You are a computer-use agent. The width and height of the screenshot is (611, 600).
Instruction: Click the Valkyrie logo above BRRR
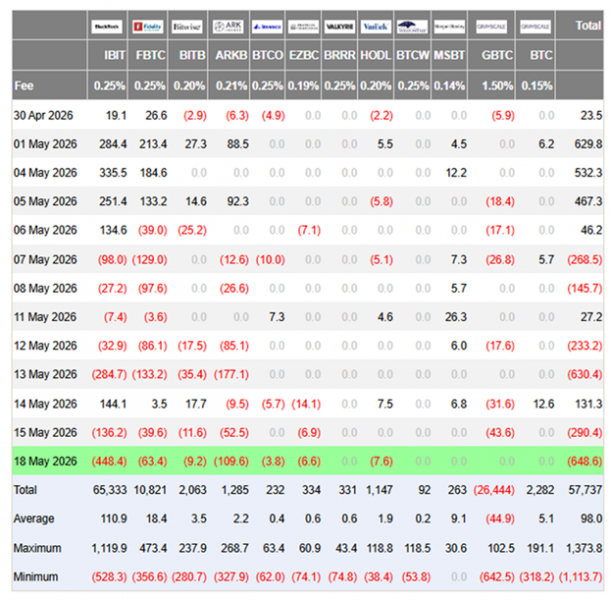point(340,27)
